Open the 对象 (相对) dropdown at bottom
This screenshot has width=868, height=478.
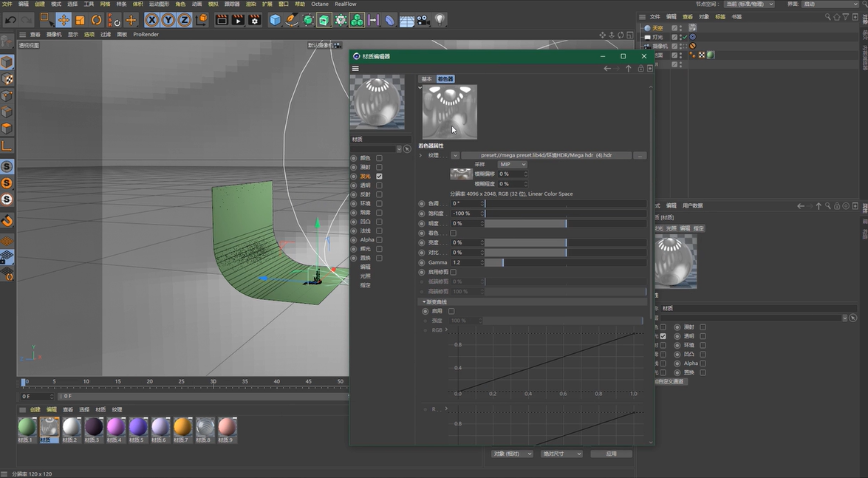[512, 454]
